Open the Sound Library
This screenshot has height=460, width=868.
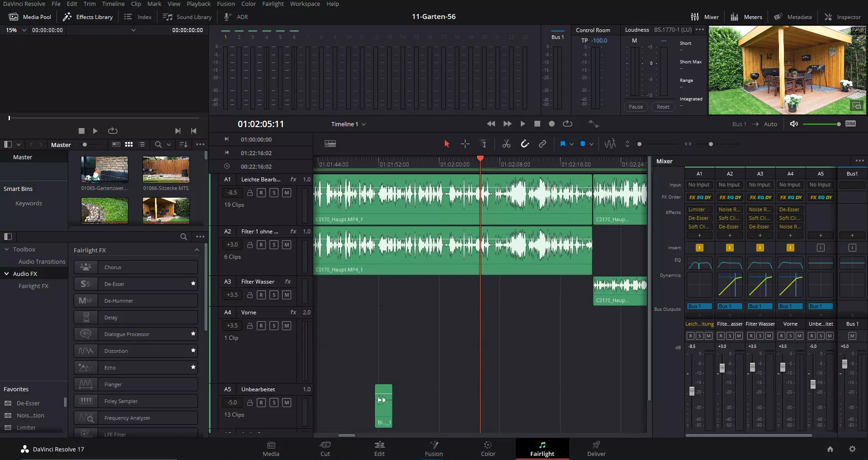[x=187, y=17]
